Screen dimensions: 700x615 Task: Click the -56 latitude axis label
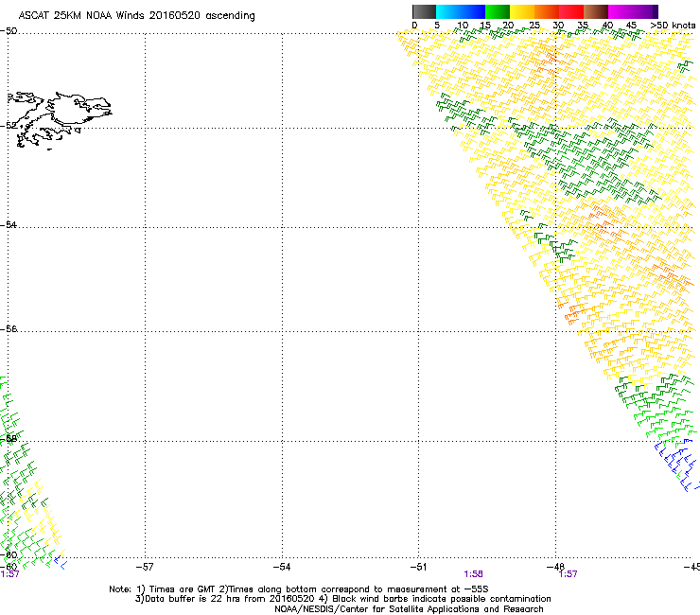click(9, 328)
